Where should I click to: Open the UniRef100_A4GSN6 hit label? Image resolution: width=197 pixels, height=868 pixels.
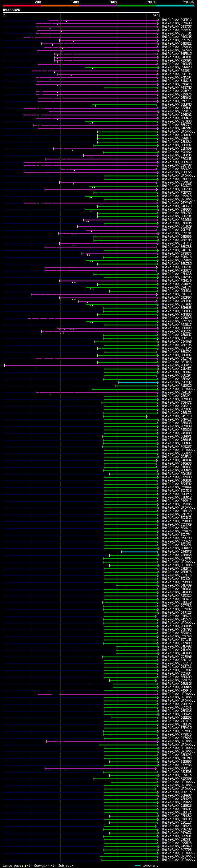point(177,37)
